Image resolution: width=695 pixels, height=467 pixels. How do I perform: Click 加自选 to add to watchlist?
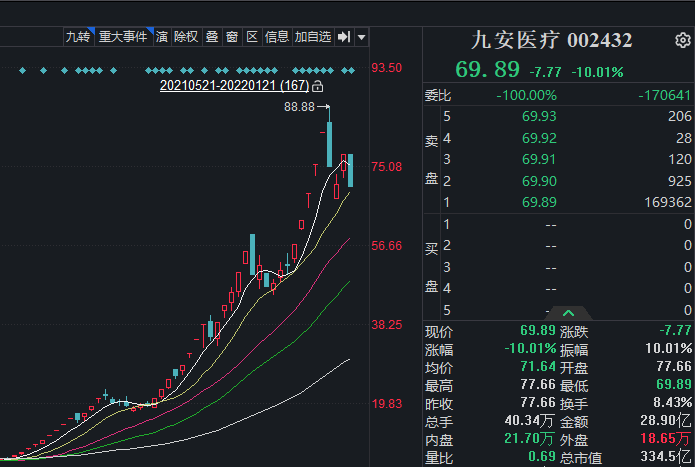click(x=313, y=37)
